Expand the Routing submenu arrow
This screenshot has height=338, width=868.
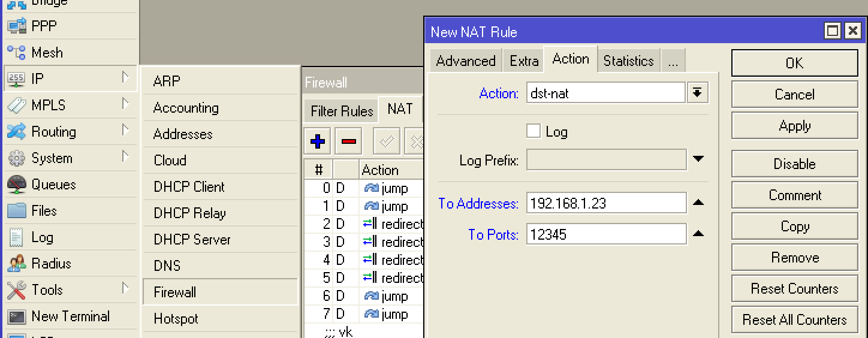[125, 130]
